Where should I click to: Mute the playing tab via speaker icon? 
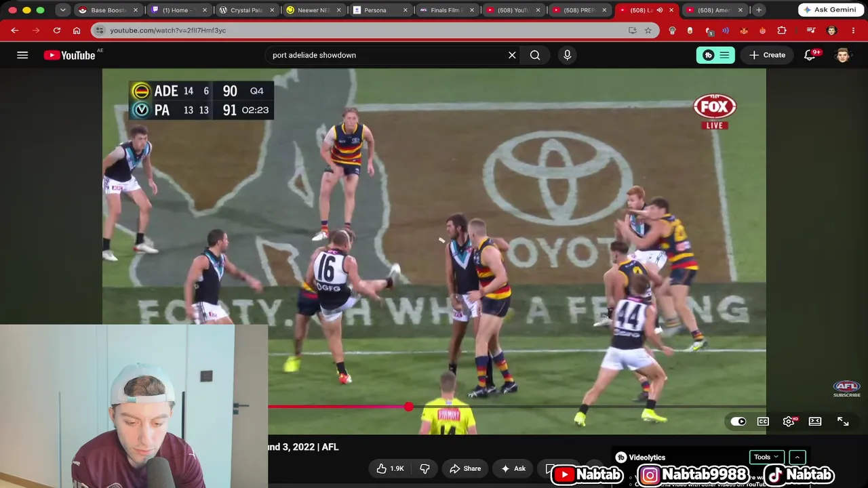(x=659, y=10)
